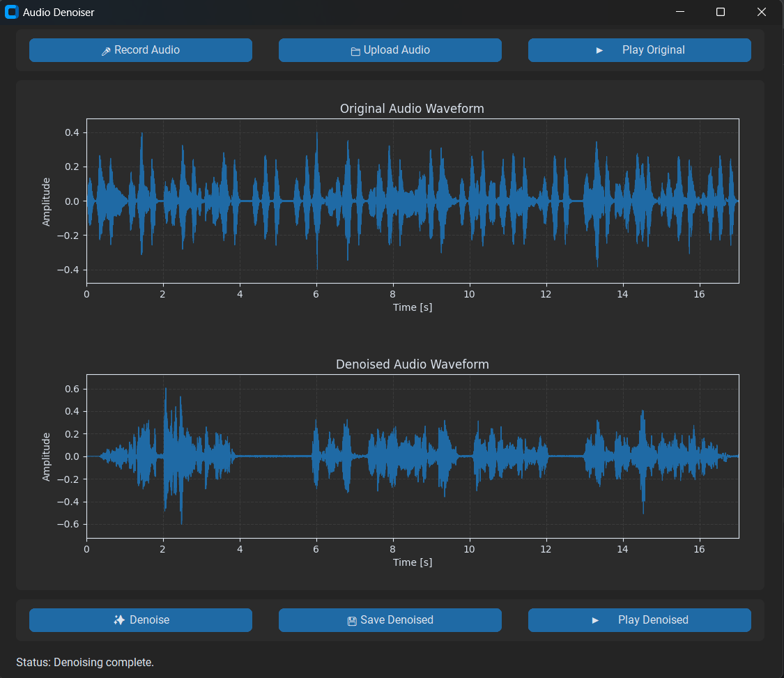Click the Save Denoised button label
The height and width of the screenshot is (678, 784).
coord(397,619)
